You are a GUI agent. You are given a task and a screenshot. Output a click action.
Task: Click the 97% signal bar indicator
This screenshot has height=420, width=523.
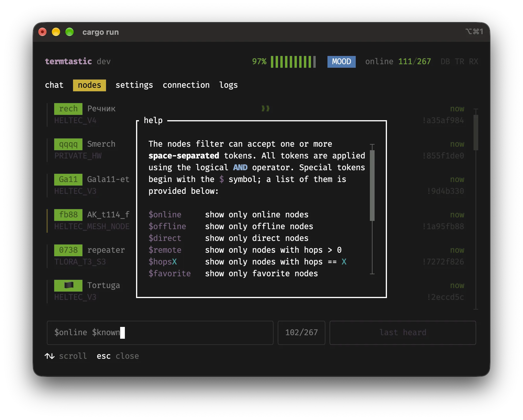284,62
